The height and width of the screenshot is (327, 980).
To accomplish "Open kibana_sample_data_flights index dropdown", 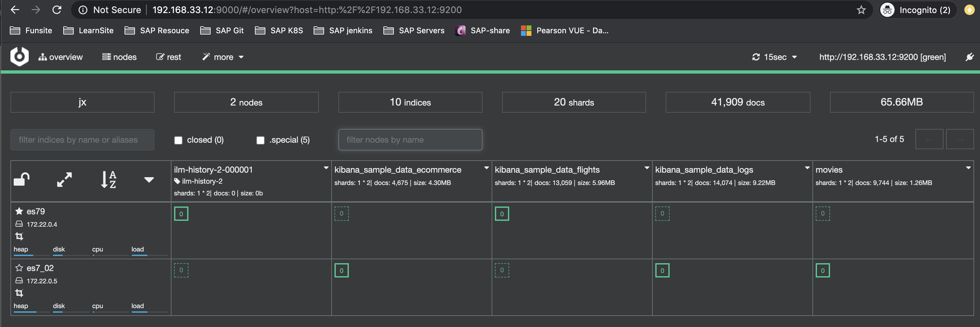I will [x=647, y=168].
